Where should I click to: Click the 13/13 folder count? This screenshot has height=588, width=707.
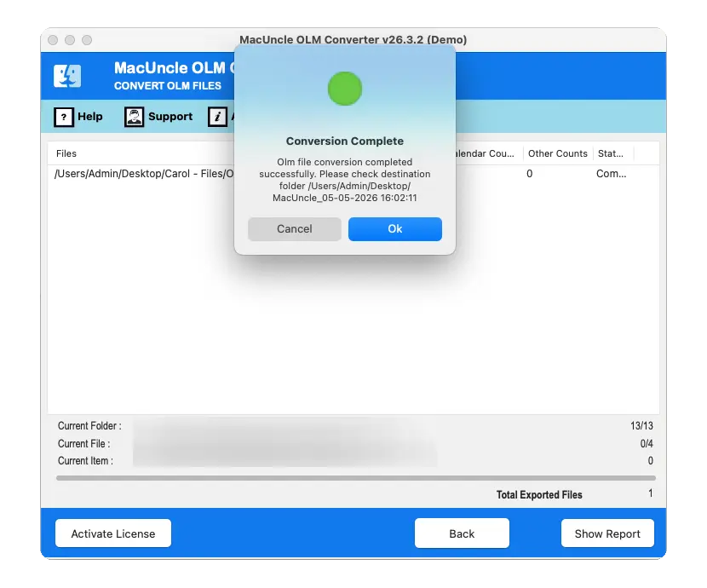641,426
